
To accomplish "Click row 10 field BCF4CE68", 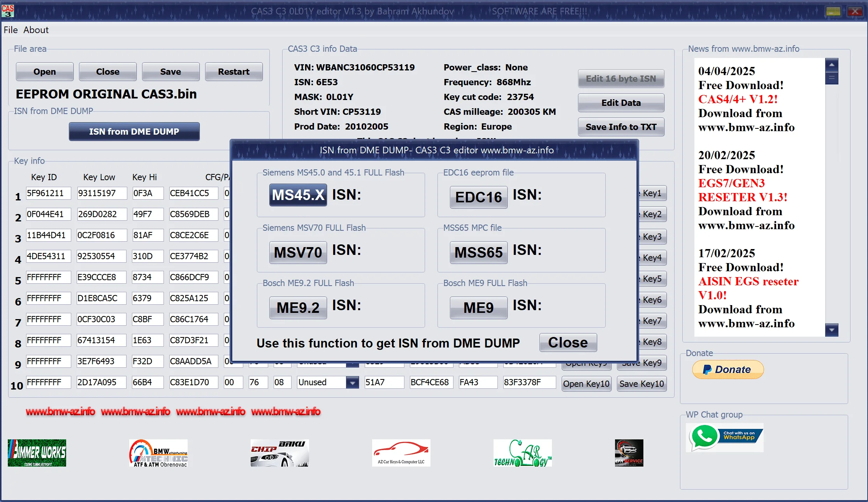I will (x=432, y=382).
